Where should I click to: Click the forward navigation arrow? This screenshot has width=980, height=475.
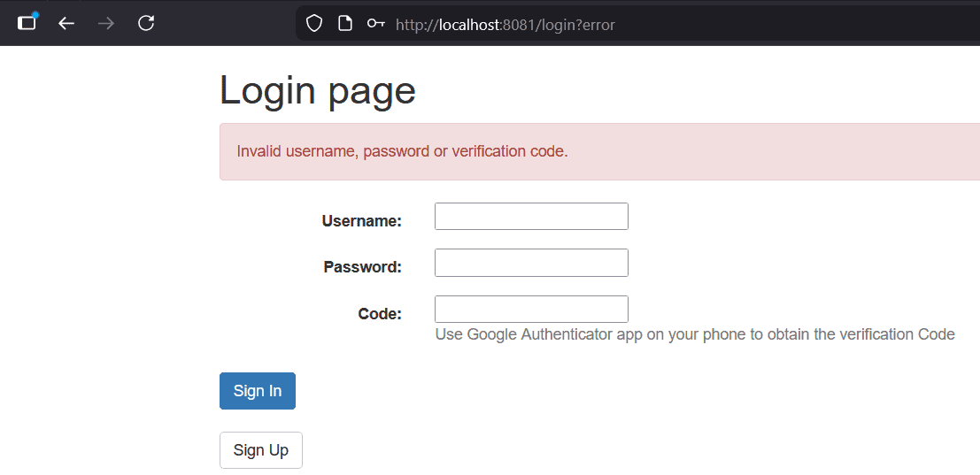106,24
